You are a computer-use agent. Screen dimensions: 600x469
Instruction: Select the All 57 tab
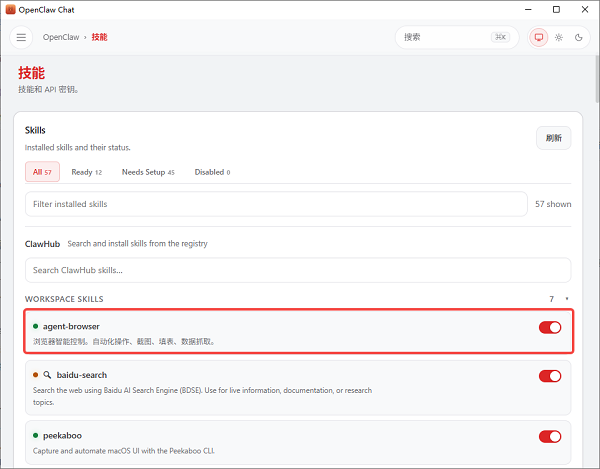tap(42, 172)
